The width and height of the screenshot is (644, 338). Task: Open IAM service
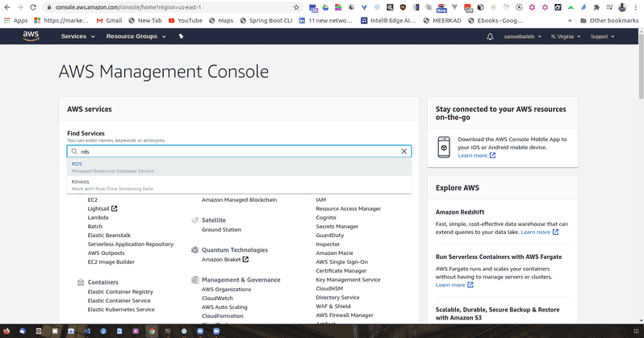320,199
